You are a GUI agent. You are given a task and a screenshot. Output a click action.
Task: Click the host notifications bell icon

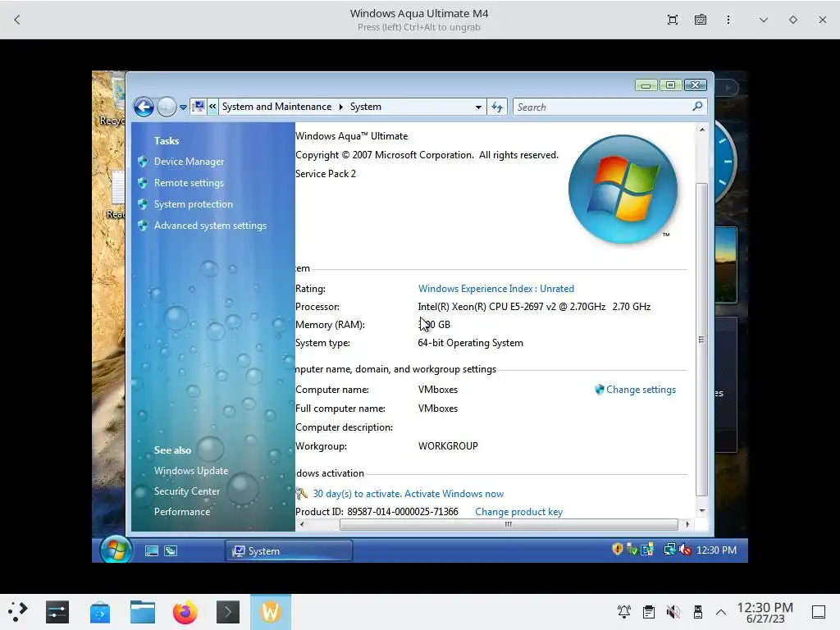624,612
